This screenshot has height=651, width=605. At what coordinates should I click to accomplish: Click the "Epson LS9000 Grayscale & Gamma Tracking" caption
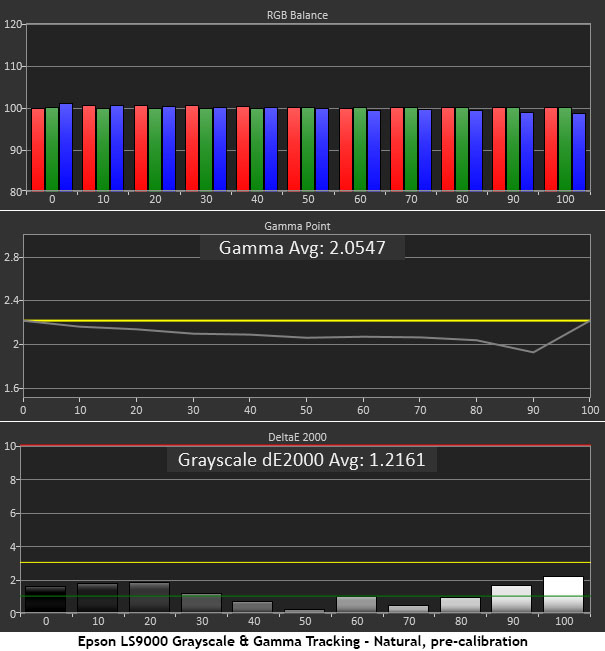[x=302, y=640]
